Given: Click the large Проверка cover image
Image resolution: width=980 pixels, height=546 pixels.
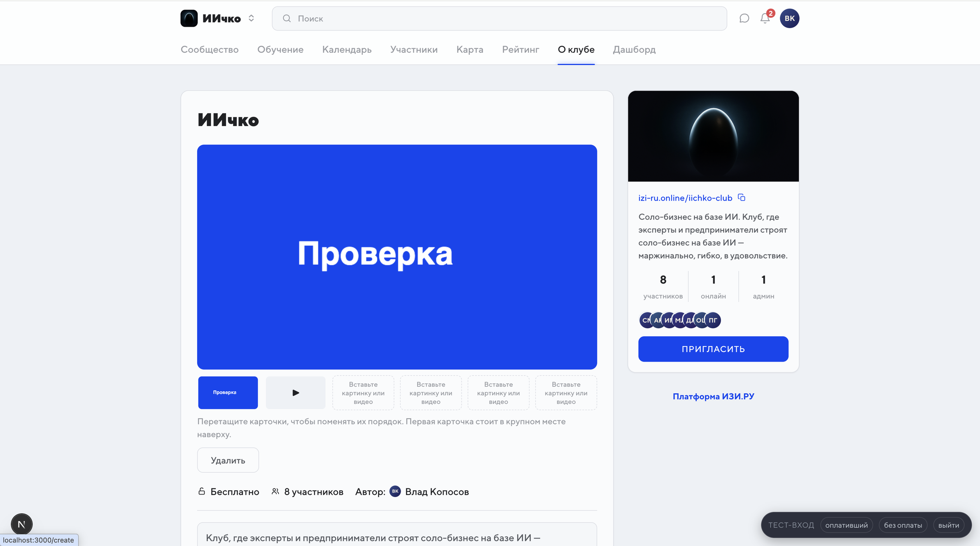Looking at the screenshot, I should pos(397,257).
